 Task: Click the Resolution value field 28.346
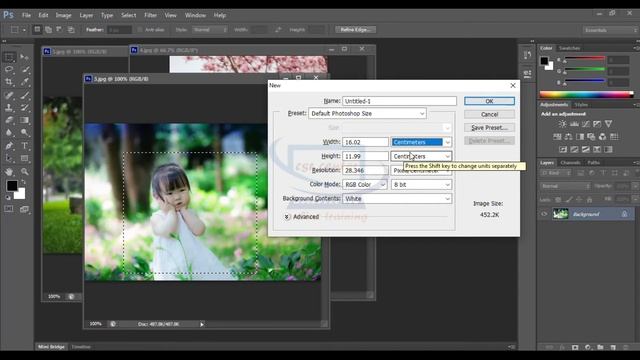tap(365, 170)
